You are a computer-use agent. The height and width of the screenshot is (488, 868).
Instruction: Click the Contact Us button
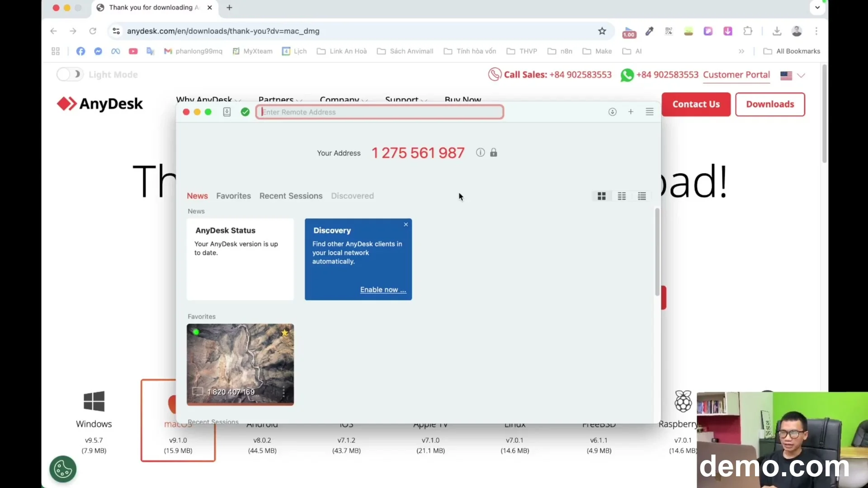696,104
